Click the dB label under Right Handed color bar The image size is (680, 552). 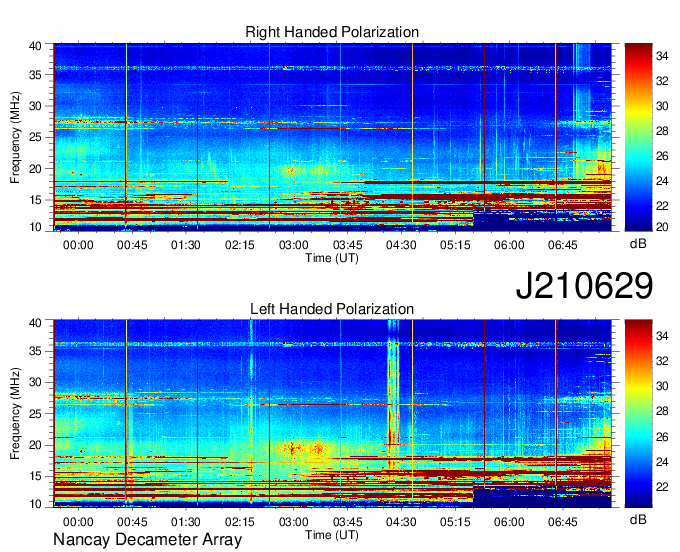[638, 244]
